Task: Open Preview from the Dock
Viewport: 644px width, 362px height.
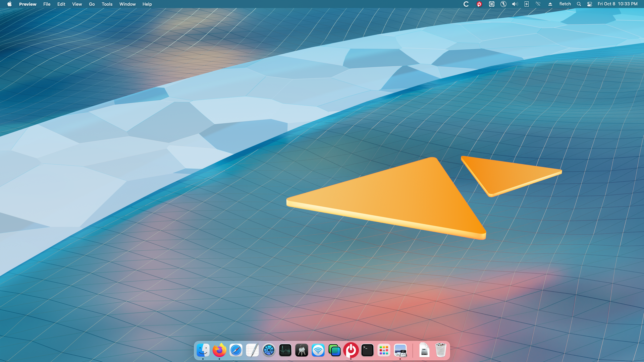Action: 400,350
